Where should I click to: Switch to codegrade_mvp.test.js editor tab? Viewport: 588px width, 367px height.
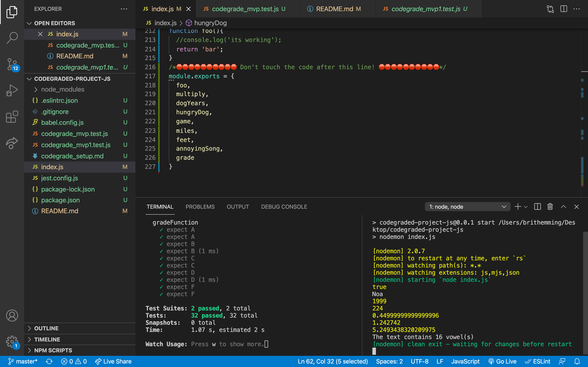click(245, 9)
